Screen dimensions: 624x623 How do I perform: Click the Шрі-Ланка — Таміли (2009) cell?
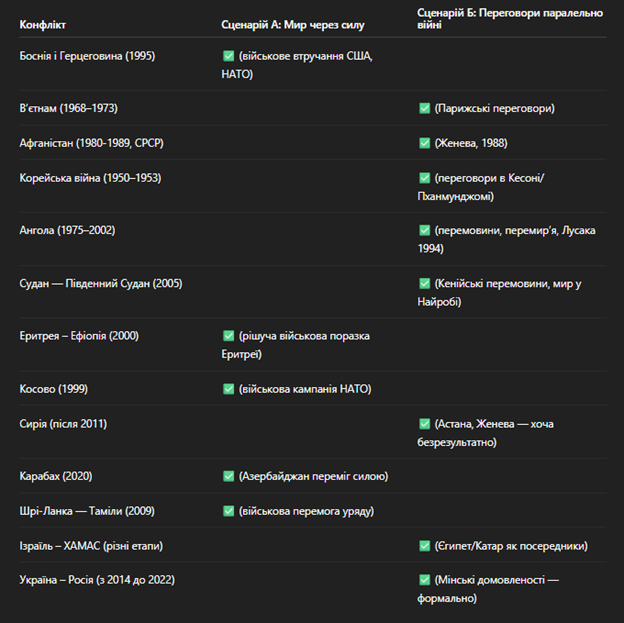87,511
